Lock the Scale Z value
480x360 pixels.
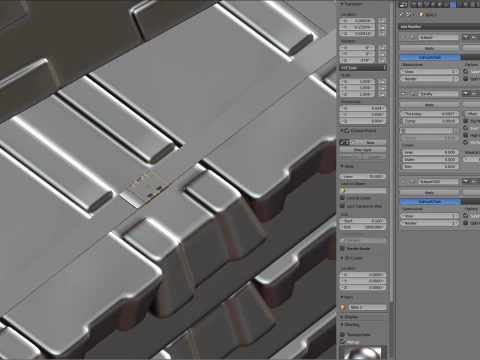382,94
